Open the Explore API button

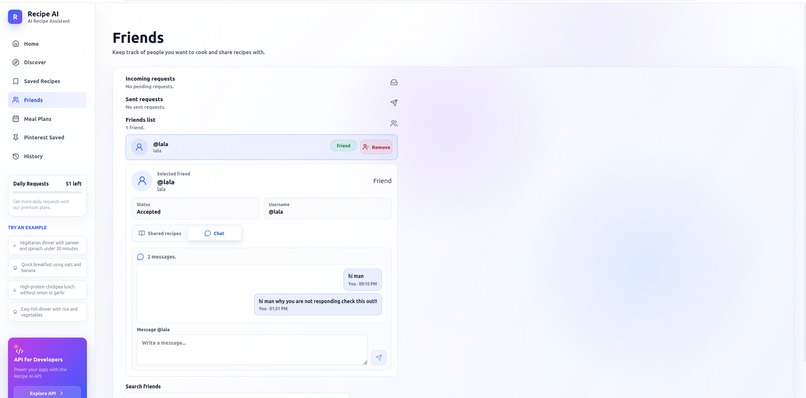coord(47,393)
